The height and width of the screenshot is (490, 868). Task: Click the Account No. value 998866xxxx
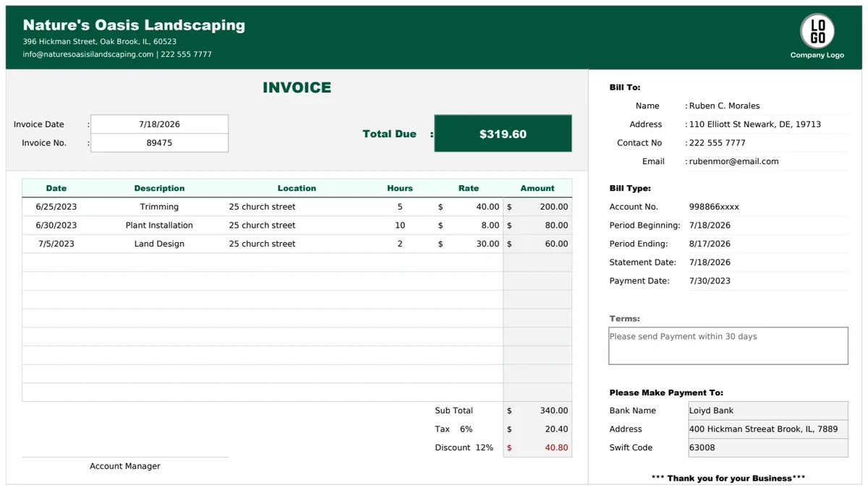click(x=714, y=207)
